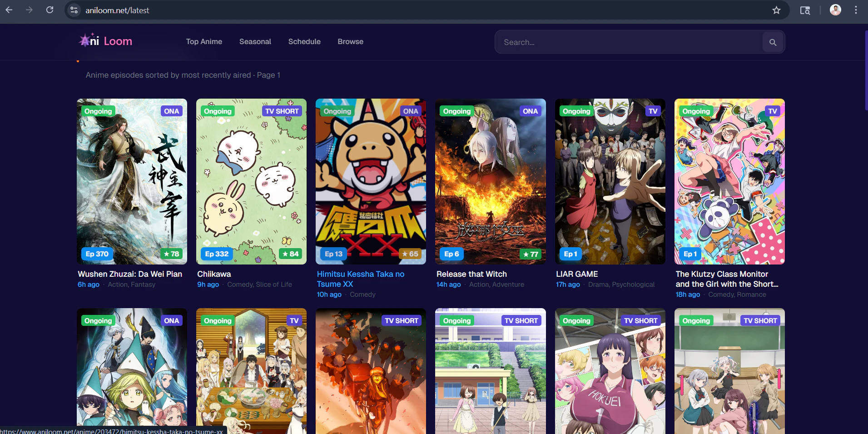Click the '6h ago' timestamp
This screenshot has width=868, height=434.
(x=89, y=284)
